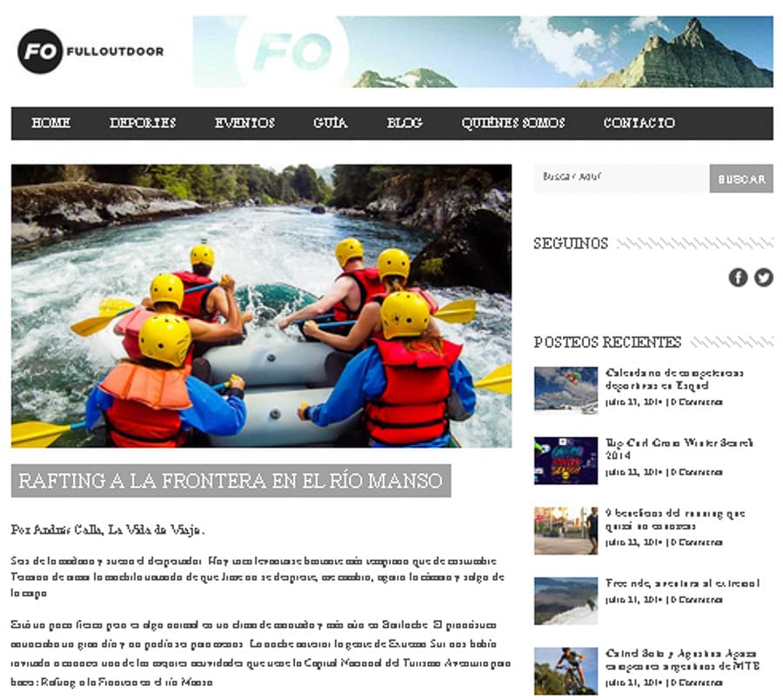
Task: Click the Buscar button
Action: [741, 178]
